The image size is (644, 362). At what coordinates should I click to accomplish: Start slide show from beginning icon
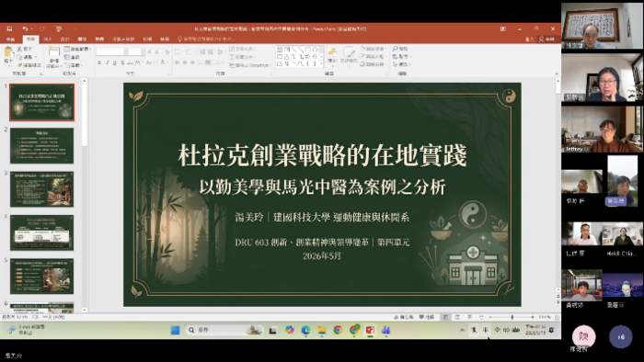click(x=59, y=28)
